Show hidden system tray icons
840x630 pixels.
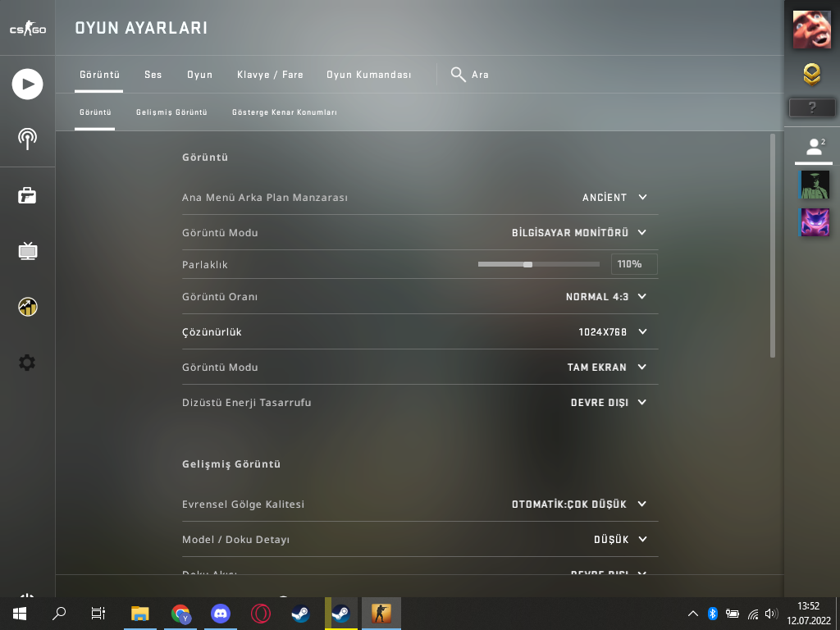point(692,614)
